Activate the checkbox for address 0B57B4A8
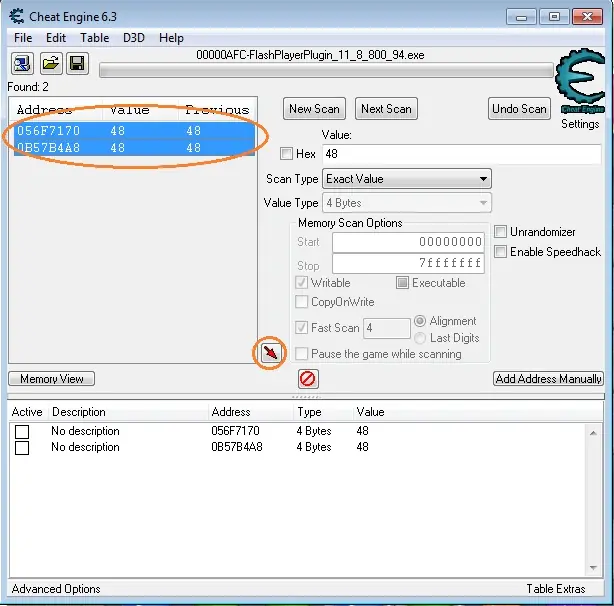 pos(22,448)
